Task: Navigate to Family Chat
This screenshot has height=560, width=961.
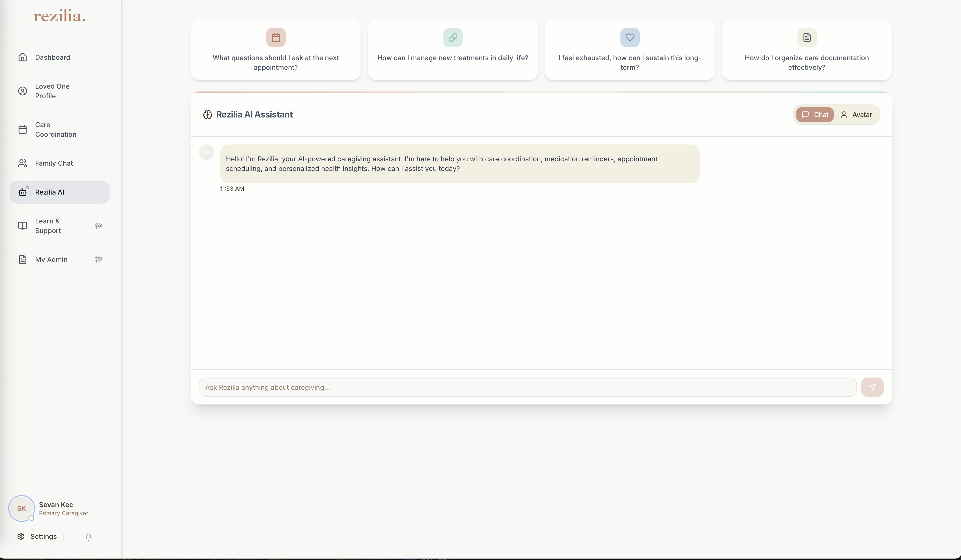Action: (54, 163)
